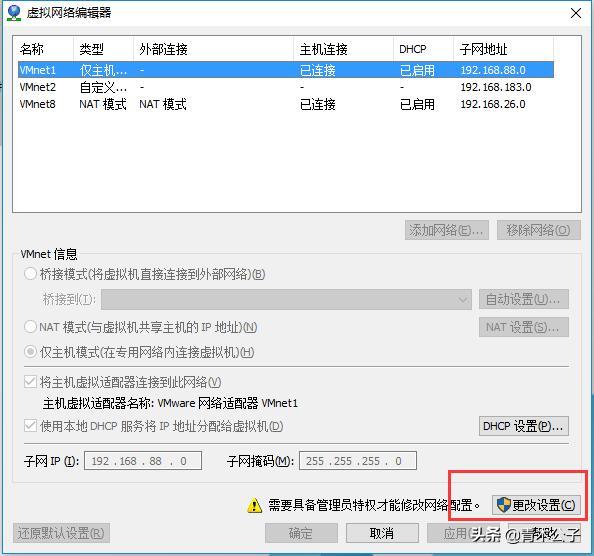The image size is (594, 556).
Task: Open the NAT 设置(S)... button
Action: 524,327
